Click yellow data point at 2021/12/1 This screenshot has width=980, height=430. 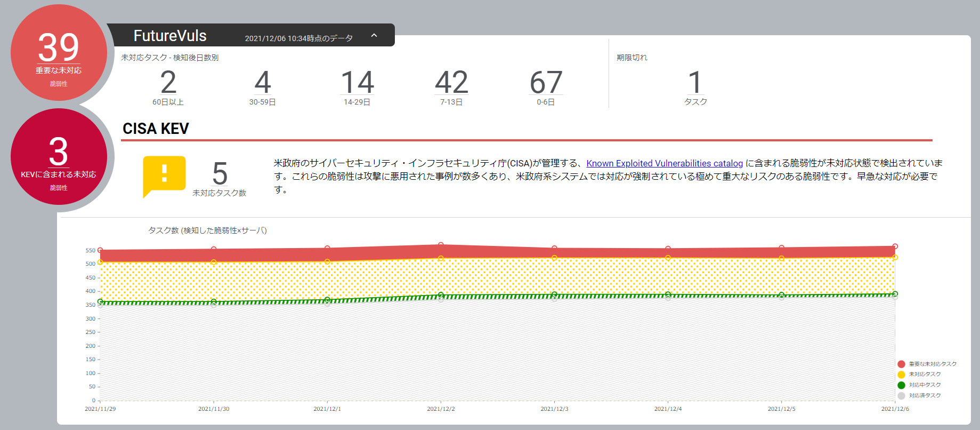click(x=327, y=261)
